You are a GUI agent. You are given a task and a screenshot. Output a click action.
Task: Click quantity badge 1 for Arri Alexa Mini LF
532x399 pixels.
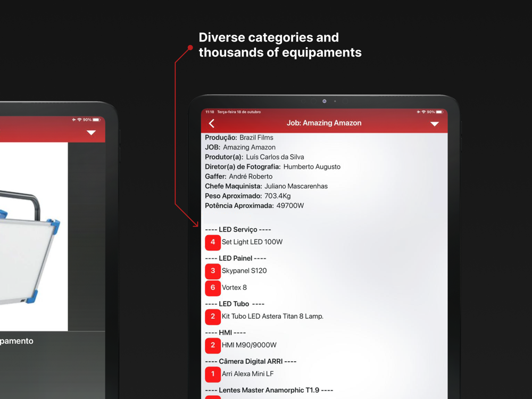click(213, 374)
